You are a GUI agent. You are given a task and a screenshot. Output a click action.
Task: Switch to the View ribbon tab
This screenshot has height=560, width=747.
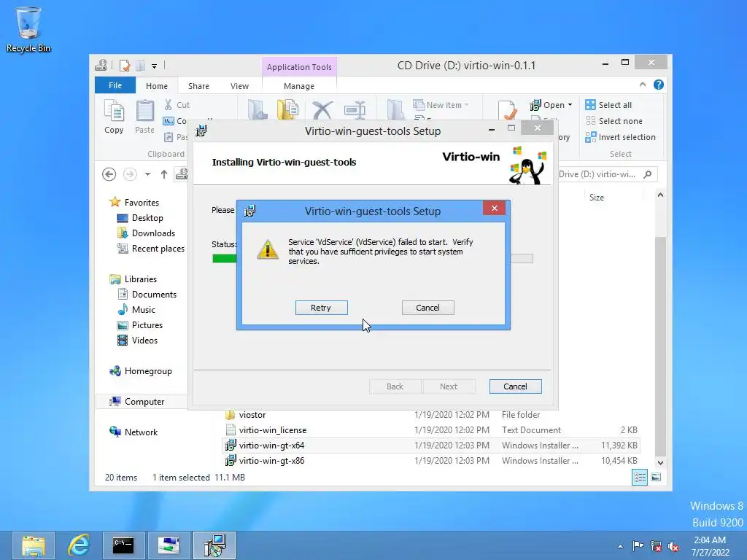(239, 86)
